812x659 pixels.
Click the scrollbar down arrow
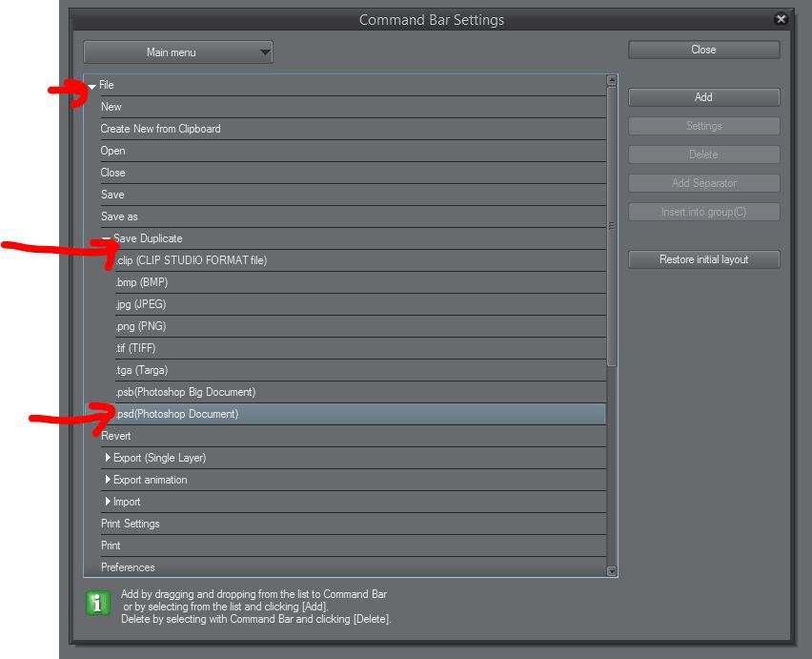pyautogui.click(x=611, y=570)
